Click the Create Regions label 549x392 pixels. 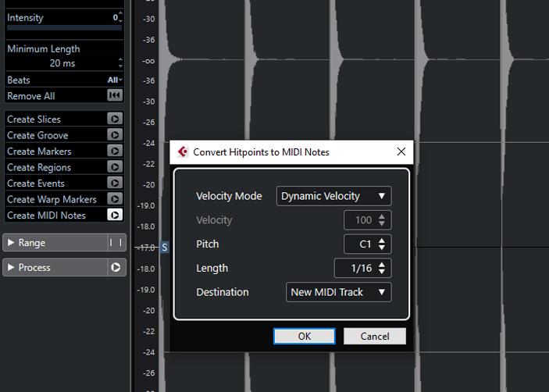click(39, 167)
